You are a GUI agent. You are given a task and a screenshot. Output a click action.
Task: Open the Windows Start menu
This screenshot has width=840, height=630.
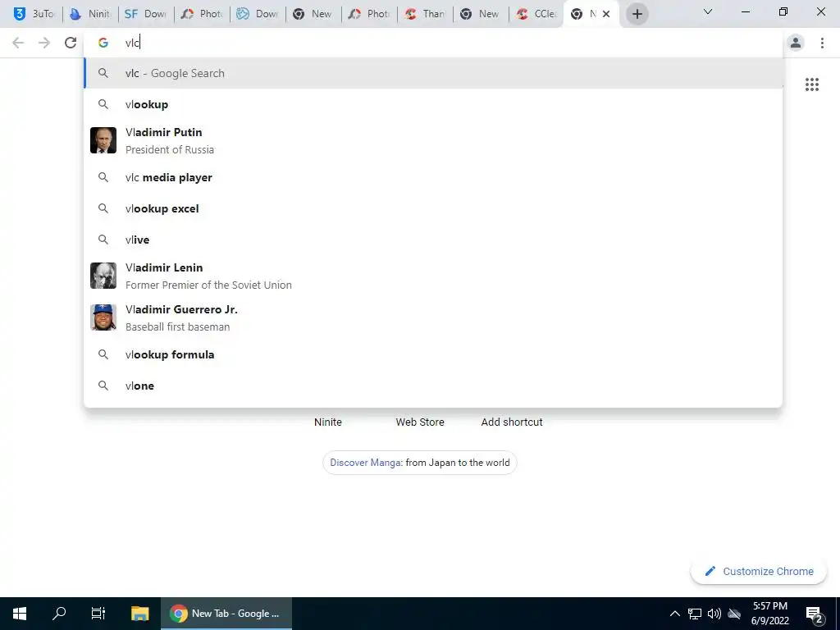[x=20, y=614]
